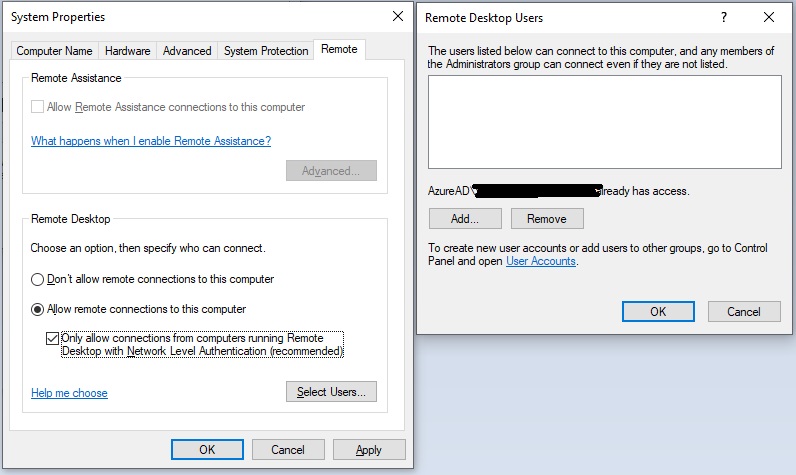Close the System Properties window
This screenshot has width=796, height=475.
[x=398, y=16]
